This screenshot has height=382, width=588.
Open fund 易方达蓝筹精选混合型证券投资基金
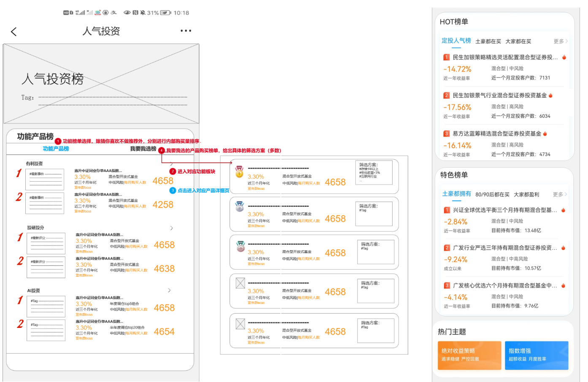click(x=497, y=134)
